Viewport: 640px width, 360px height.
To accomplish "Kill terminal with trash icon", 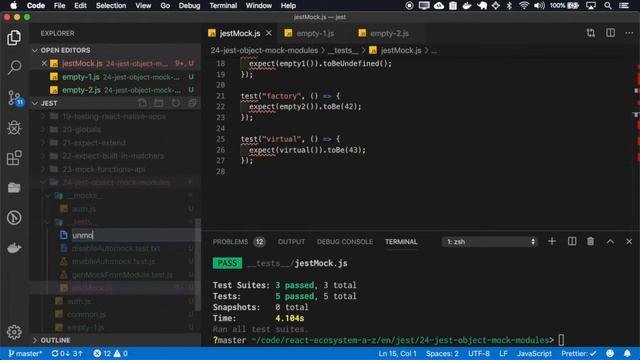I will pyautogui.click(x=590, y=242).
